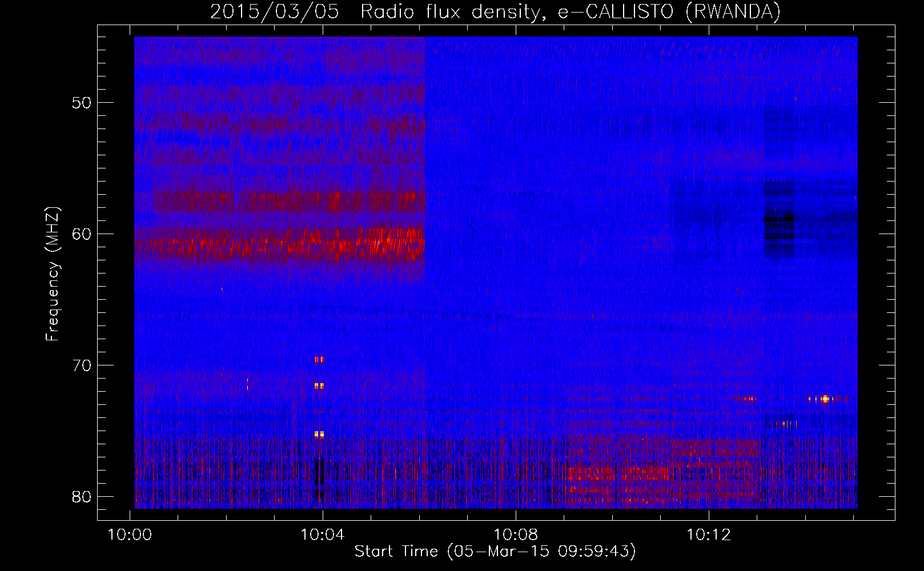Click the '70' frequency tick label
Screen dimensions: 924x571
(82, 365)
